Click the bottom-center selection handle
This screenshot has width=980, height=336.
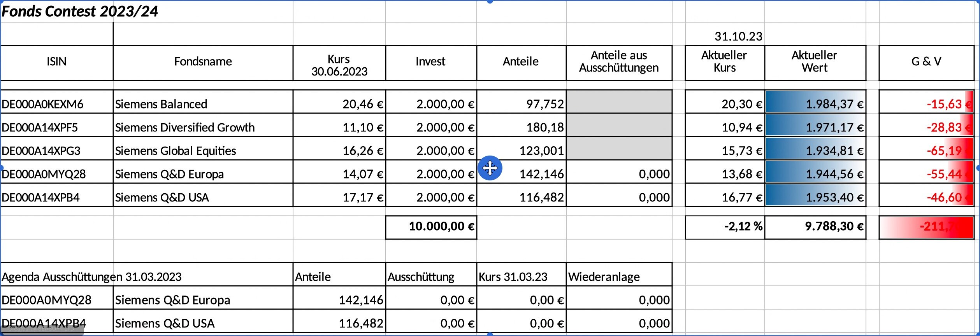point(490,334)
